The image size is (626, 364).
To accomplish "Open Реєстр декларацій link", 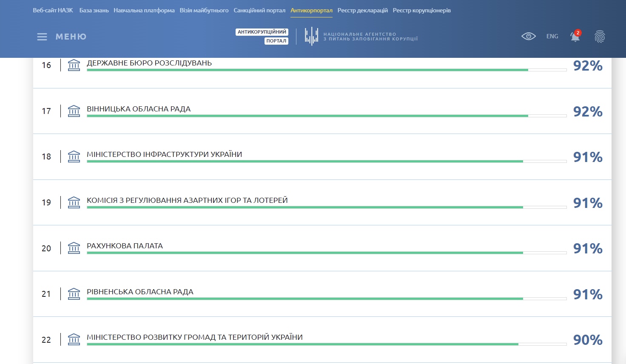I will point(363,10).
